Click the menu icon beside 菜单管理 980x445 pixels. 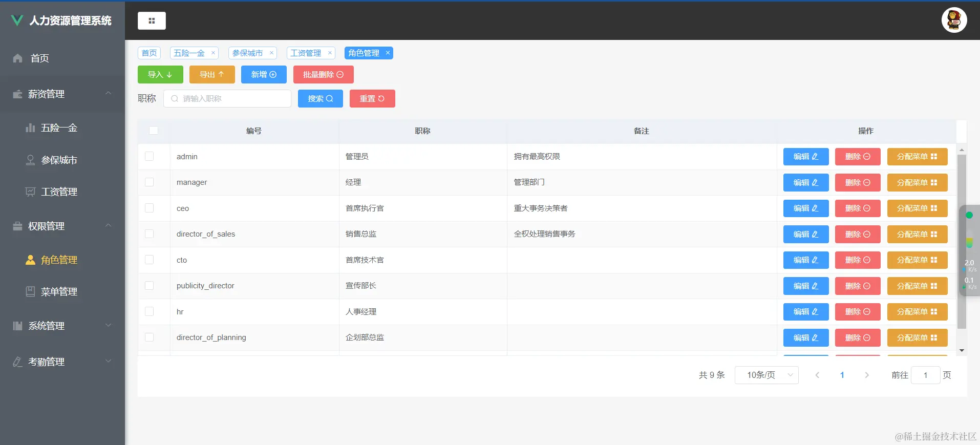pyautogui.click(x=30, y=291)
